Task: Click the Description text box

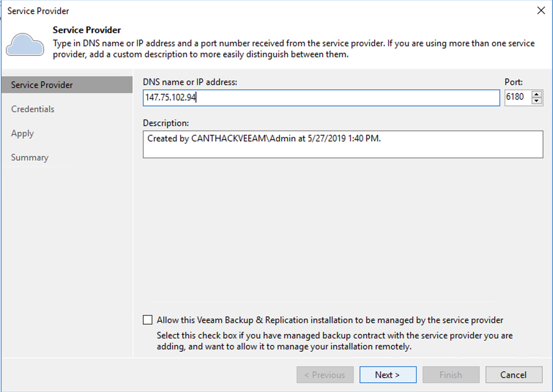Action: 343,144
